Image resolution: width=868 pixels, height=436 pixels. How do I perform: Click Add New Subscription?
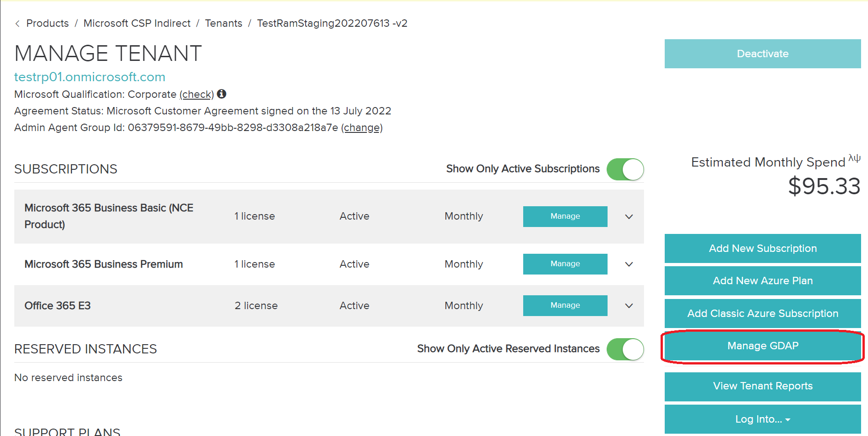762,248
